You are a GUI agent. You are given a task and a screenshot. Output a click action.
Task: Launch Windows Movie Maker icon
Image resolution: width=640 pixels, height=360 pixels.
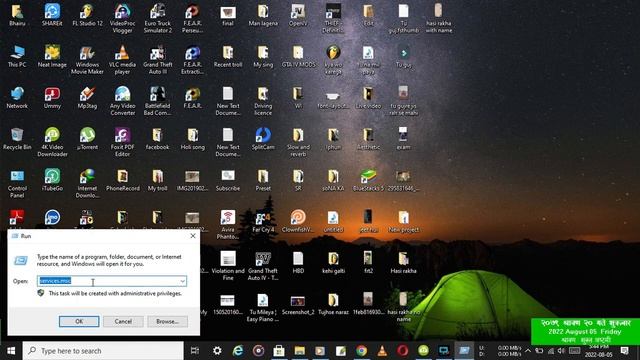click(x=87, y=60)
